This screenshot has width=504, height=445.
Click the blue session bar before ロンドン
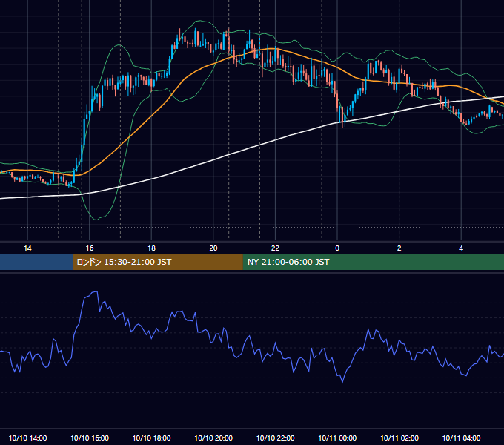point(36,262)
